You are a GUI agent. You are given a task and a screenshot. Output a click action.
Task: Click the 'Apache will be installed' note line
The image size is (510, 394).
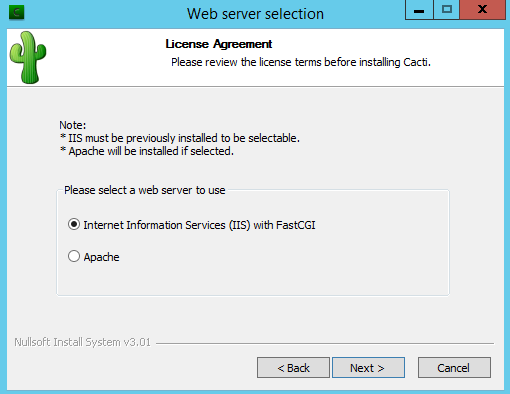[x=147, y=151]
